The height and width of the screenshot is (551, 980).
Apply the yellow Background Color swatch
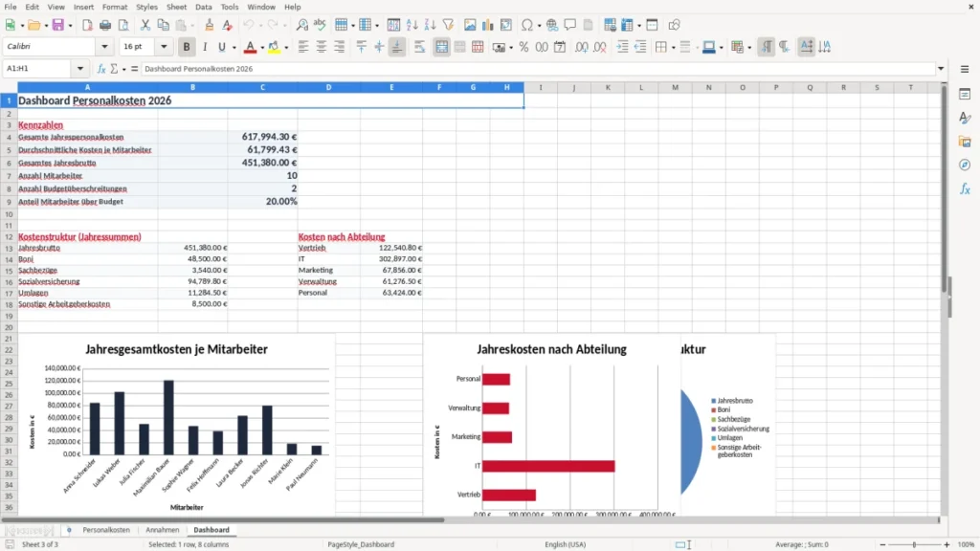click(x=274, y=47)
